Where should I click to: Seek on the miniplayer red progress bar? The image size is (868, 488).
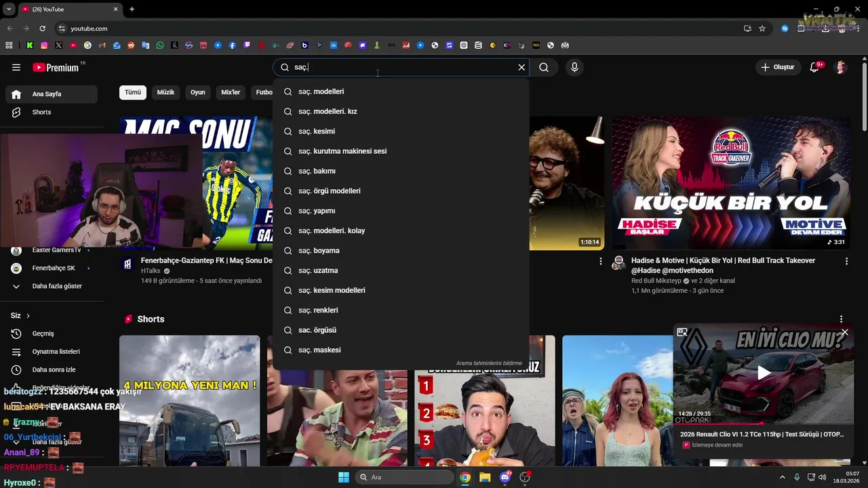coord(764,424)
